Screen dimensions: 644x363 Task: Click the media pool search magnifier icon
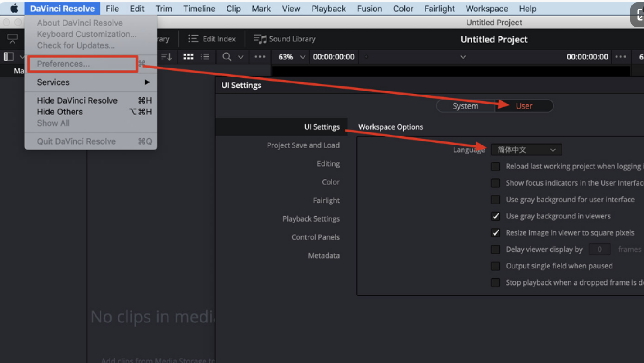click(x=227, y=57)
